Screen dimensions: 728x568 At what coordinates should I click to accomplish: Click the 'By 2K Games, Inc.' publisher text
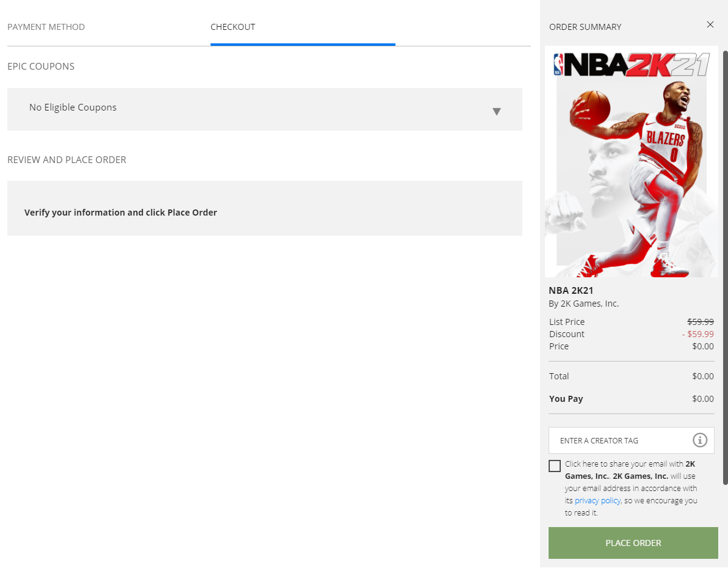click(583, 304)
